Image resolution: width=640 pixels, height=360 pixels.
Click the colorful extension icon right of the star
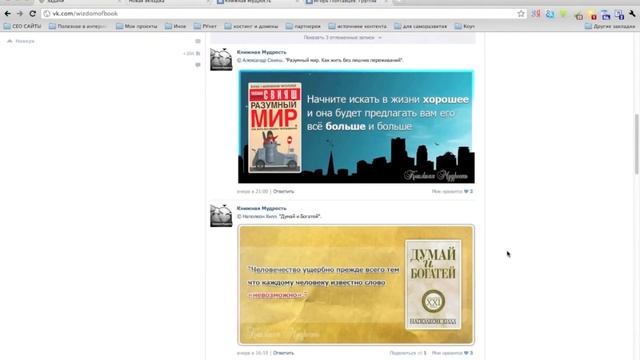[x=536, y=14]
